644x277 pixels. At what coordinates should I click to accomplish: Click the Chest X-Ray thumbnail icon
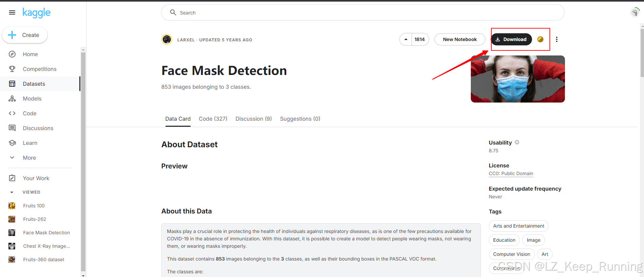click(12, 246)
